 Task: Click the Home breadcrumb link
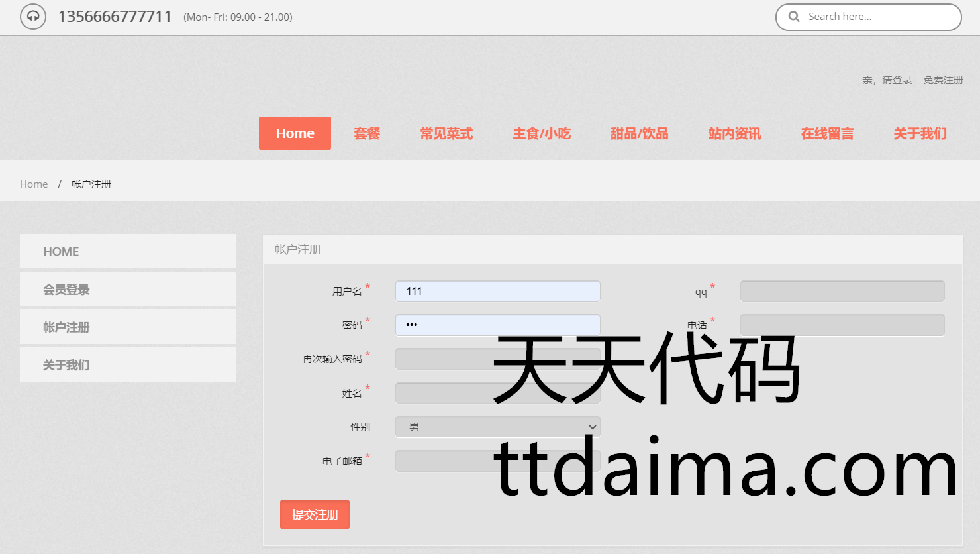tap(34, 184)
